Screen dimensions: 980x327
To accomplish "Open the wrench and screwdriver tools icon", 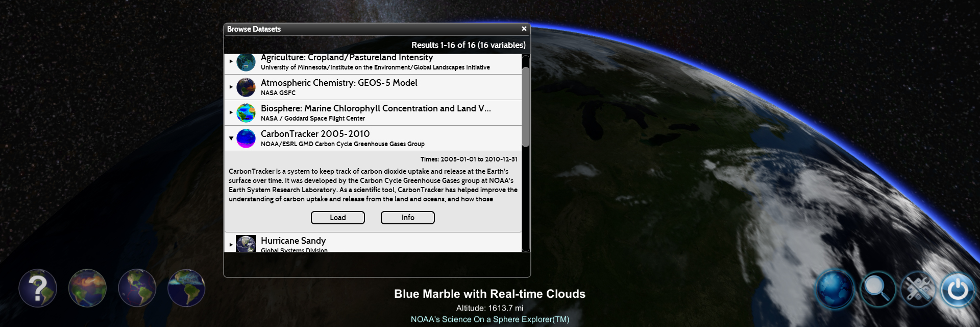I will [917, 289].
